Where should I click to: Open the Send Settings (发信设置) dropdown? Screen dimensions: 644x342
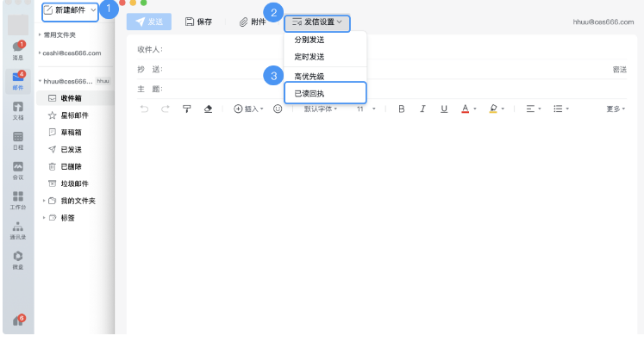pos(317,22)
